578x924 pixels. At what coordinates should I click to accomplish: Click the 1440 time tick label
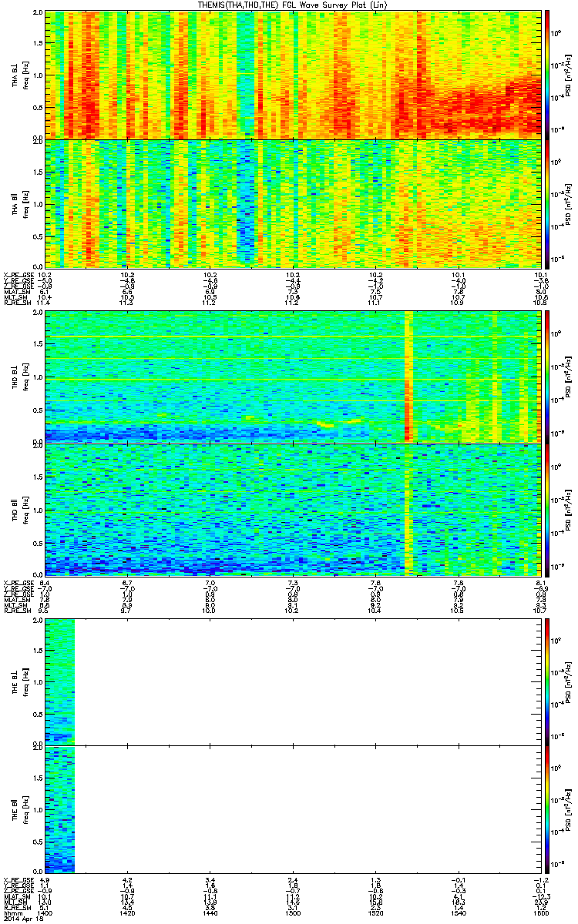point(210,914)
